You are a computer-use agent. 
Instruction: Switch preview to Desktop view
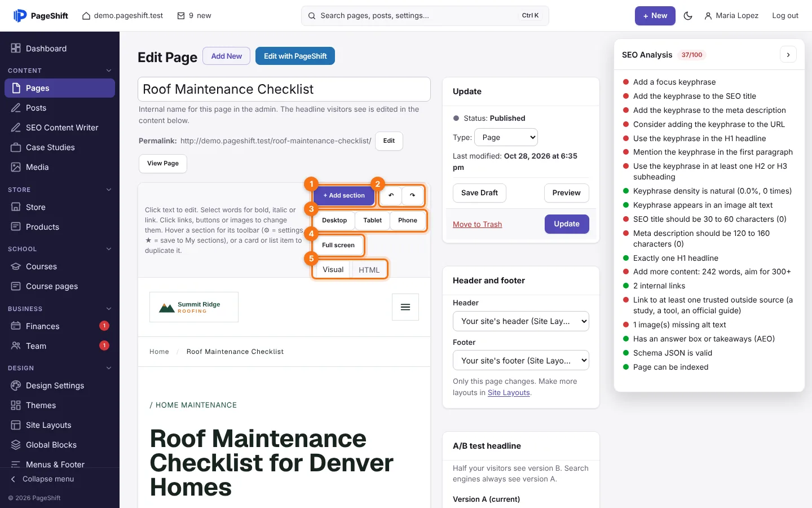[x=334, y=220]
